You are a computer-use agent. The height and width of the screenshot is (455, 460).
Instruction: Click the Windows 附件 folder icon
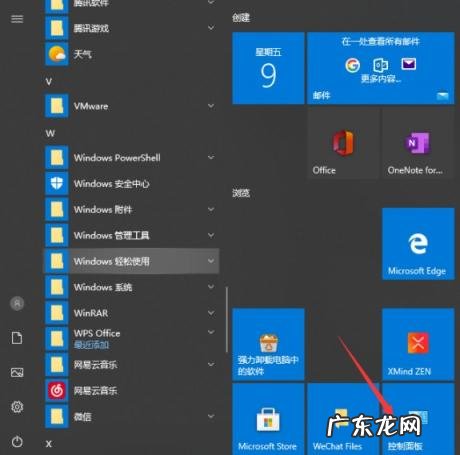point(57,209)
